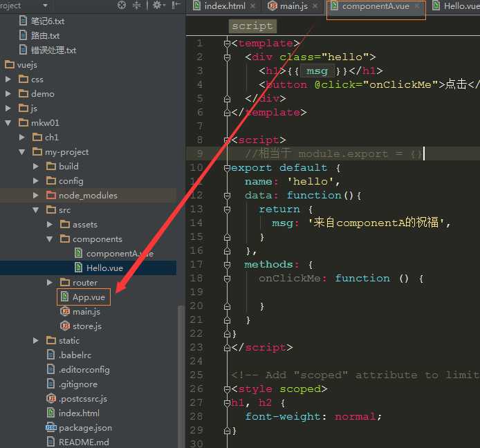Open the Project view dropdown arrow
The image size is (480, 448).
[46, 6]
